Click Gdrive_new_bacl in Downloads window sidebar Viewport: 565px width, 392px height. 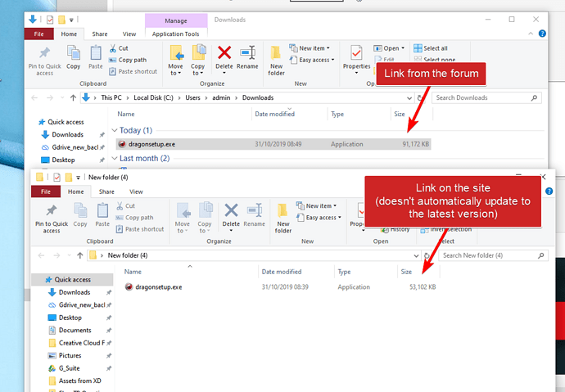[x=75, y=147]
